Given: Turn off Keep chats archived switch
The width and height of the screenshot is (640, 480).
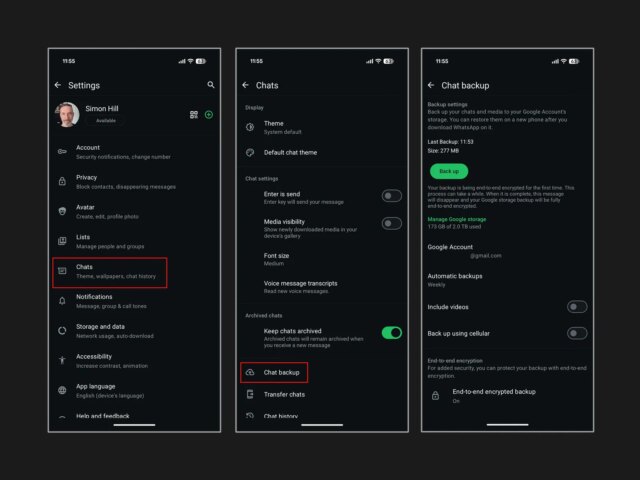Looking at the screenshot, I should (391, 332).
